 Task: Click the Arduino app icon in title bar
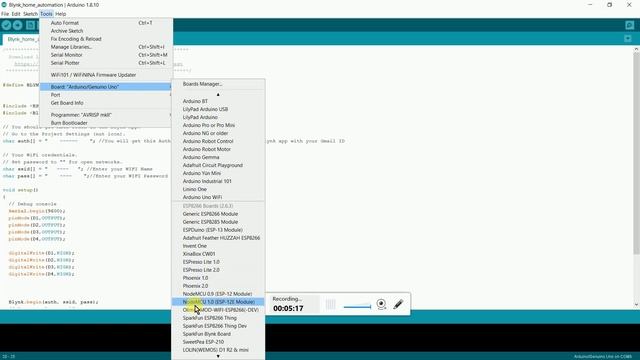4,5
